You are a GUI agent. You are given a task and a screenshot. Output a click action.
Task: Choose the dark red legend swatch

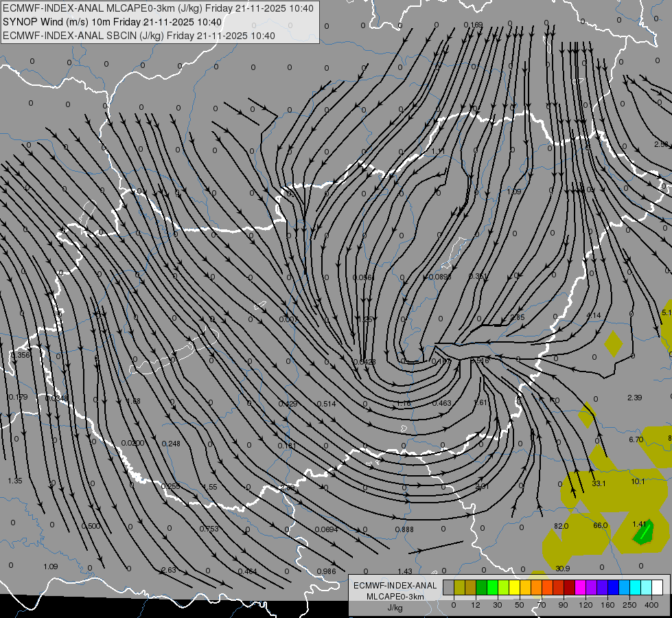pyautogui.click(x=570, y=588)
